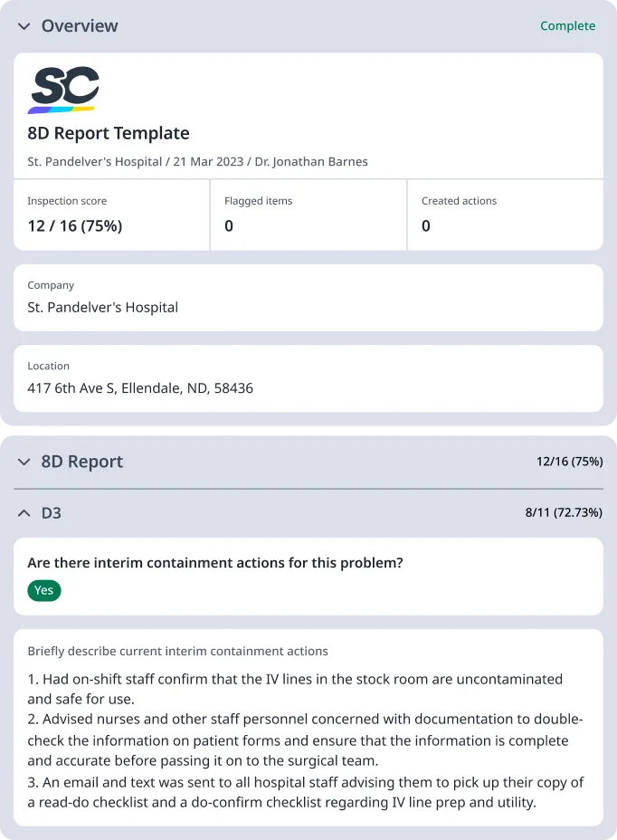617x840 pixels.
Task: Click the Overview header text
Action: tap(79, 26)
